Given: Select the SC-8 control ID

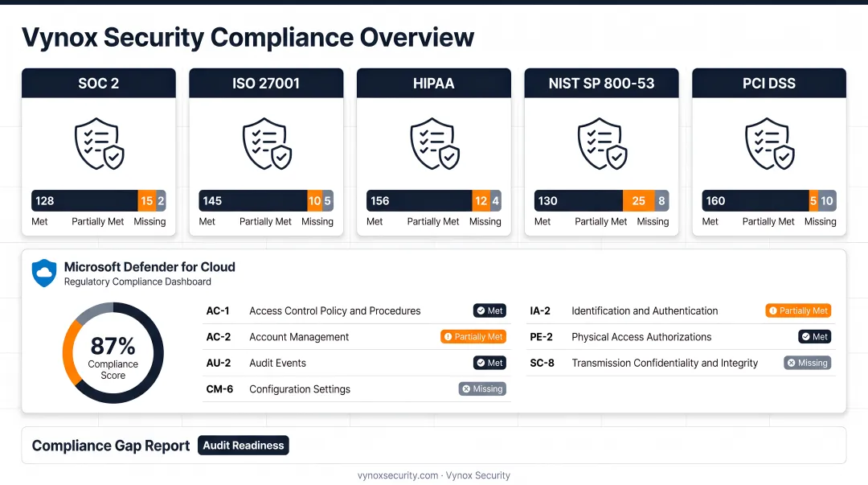Looking at the screenshot, I should (x=542, y=363).
